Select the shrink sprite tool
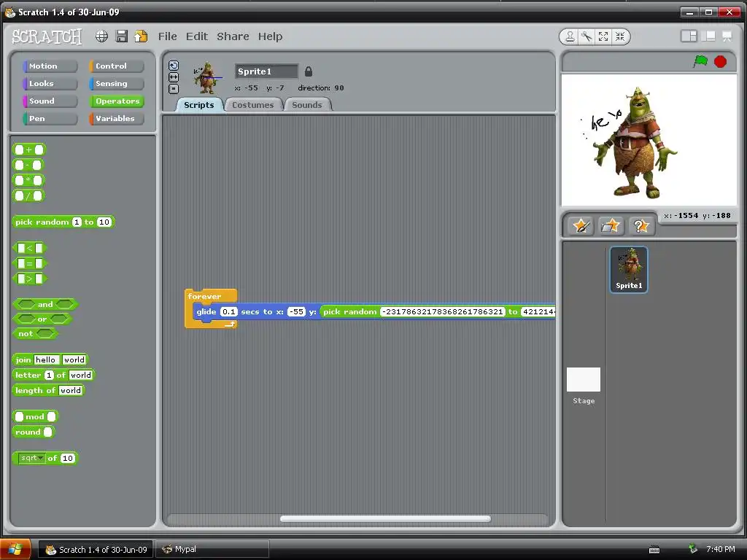 coord(620,36)
